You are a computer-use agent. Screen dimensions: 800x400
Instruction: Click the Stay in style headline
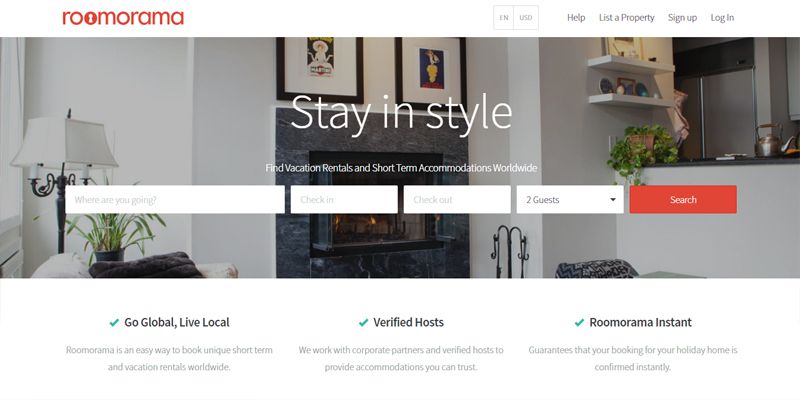[x=401, y=114]
